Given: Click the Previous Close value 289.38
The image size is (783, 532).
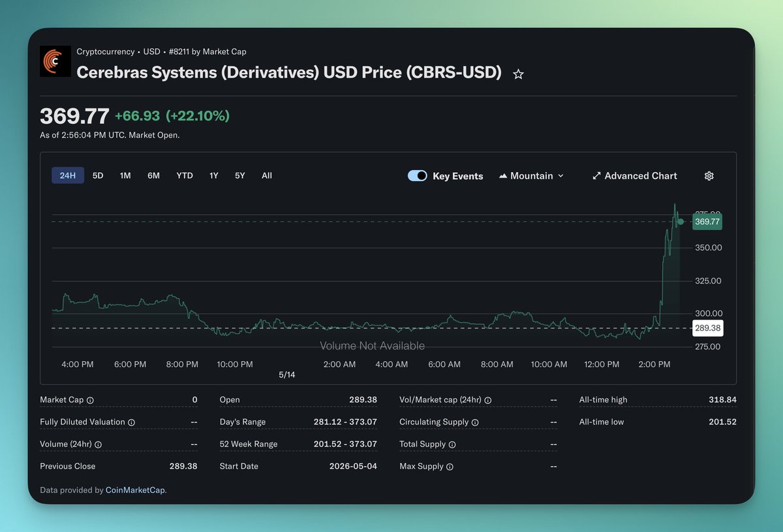Looking at the screenshot, I should [x=183, y=467].
